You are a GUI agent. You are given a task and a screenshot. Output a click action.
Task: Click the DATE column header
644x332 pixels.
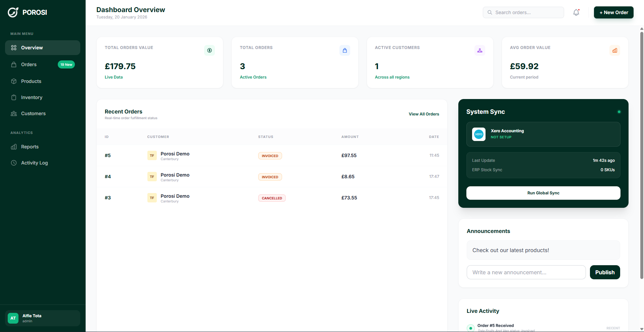434,137
